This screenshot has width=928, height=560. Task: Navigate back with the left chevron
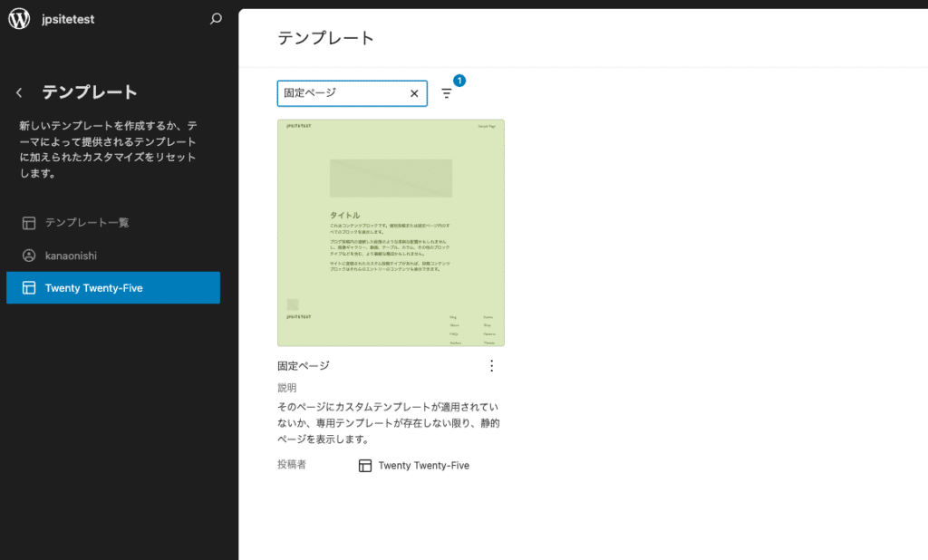pos(18,92)
